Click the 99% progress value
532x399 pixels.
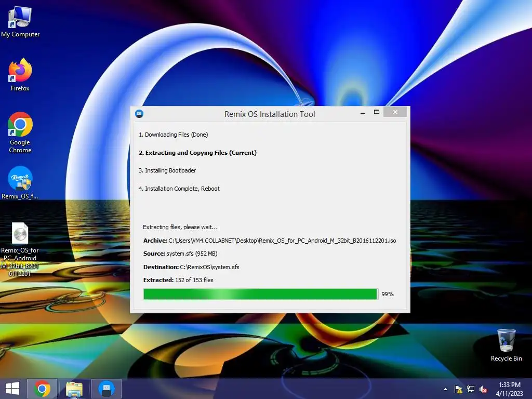[x=388, y=294]
